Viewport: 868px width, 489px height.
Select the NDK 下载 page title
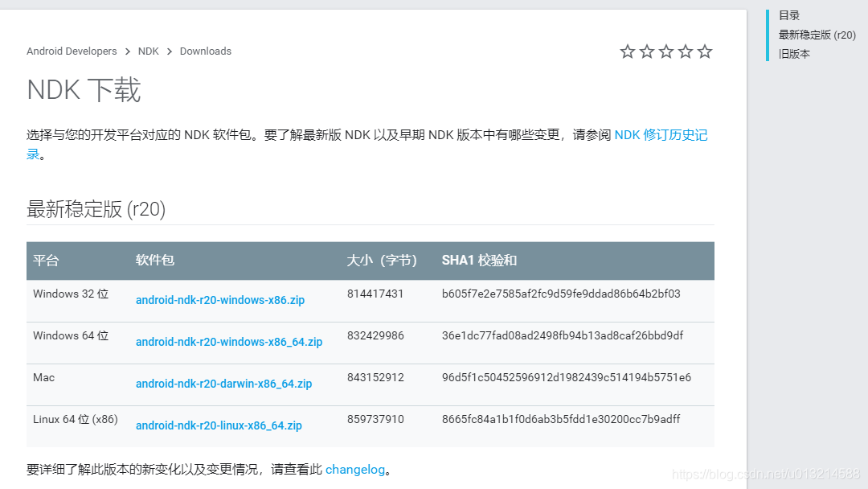[x=84, y=90]
